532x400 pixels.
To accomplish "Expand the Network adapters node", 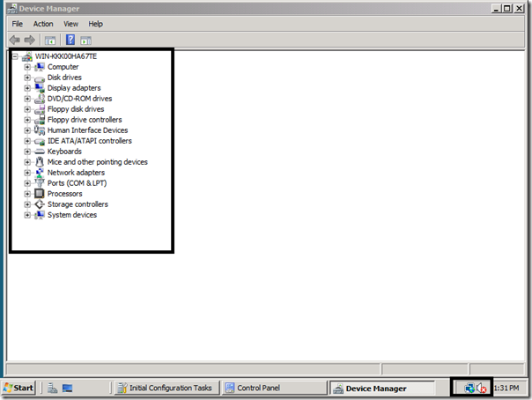I will click(x=27, y=173).
